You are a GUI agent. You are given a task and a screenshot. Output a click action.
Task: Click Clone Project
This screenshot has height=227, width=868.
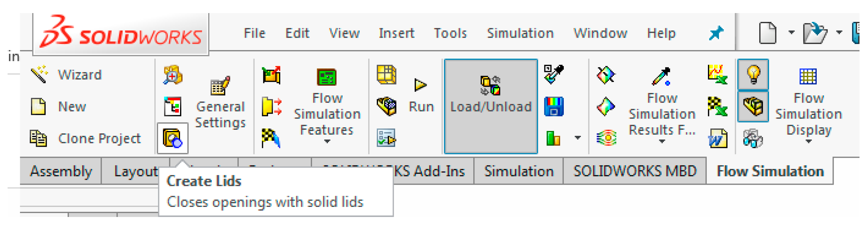click(85, 138)
